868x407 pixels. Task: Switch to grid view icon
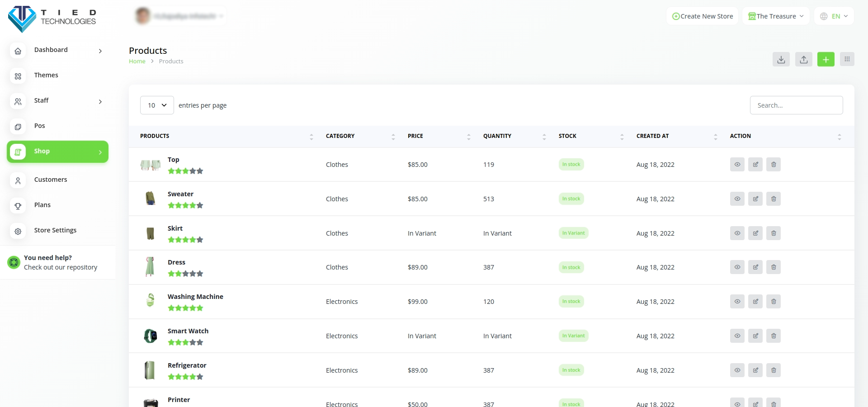click(x=847, y=59)
